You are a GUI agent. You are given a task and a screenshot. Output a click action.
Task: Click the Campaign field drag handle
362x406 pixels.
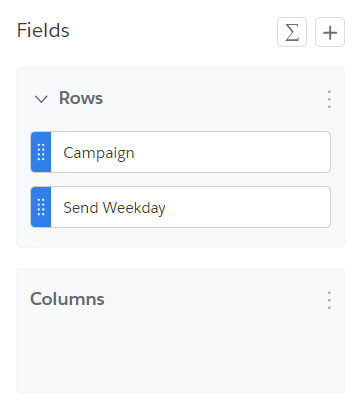41,152
